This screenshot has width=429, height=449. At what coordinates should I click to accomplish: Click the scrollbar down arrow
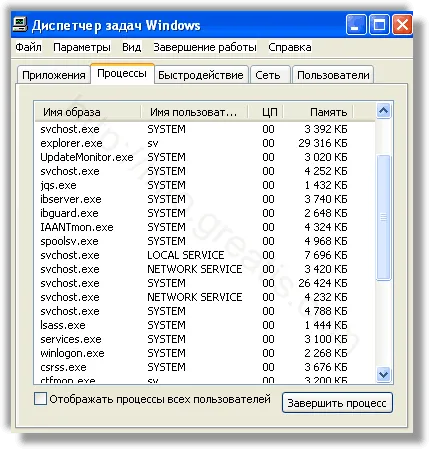[383, 374]
